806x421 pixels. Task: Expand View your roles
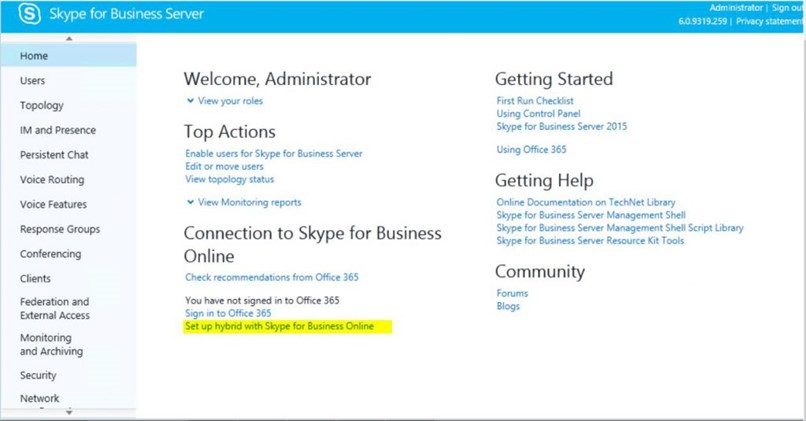point(225,101)
